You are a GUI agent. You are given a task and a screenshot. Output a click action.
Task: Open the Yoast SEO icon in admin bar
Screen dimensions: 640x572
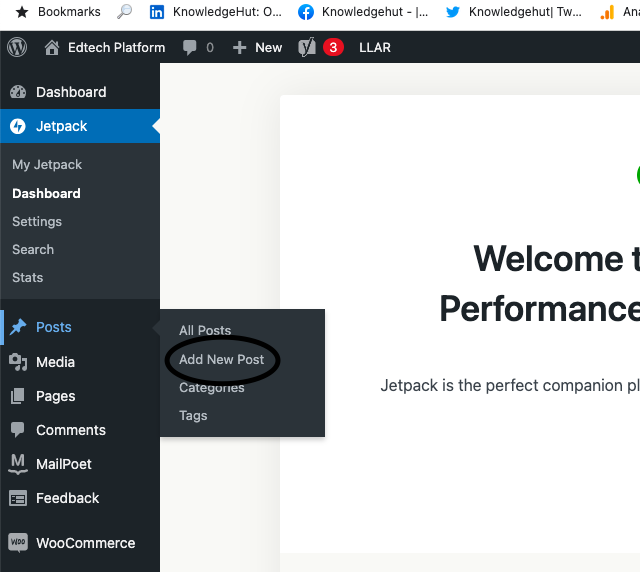(x=307, y=47)
